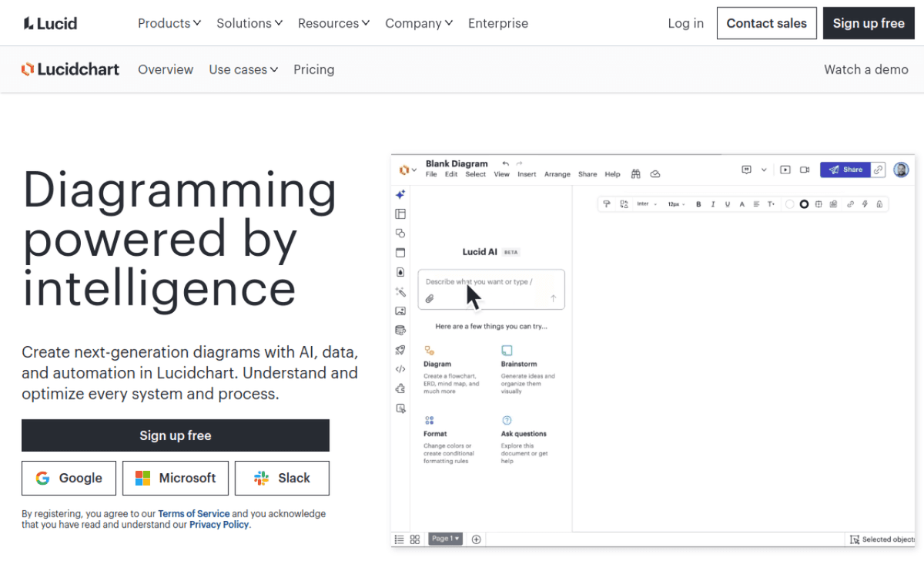This screenshot has width=924, height=578.
Task: Click the undo arrow in the editor
Action: click(505, 163)
